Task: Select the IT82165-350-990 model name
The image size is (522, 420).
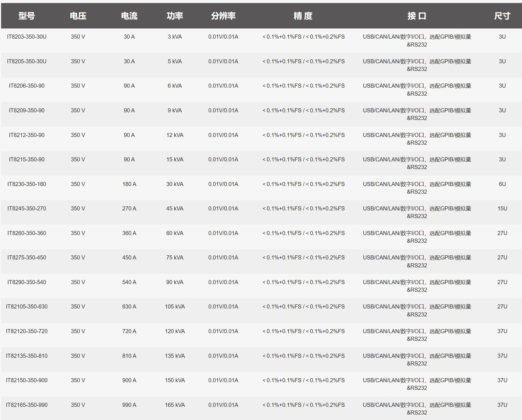Action: 27,405
